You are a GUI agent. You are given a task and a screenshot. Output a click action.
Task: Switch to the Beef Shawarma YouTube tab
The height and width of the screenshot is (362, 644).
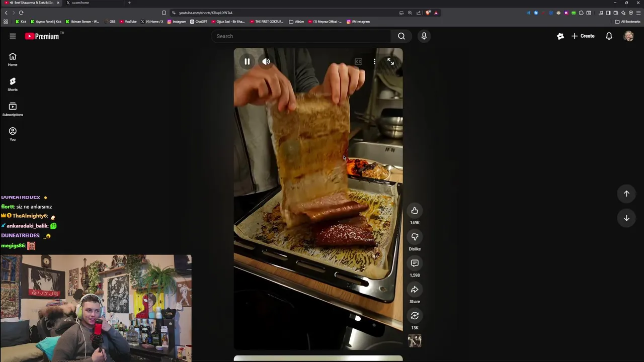click(x=31, y=3)
